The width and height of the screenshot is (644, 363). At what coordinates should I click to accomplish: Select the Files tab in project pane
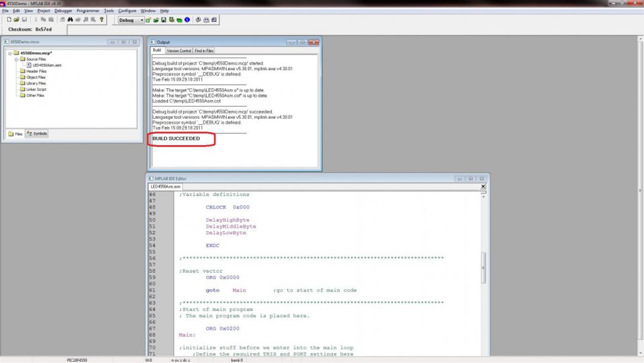pos(15,133)
